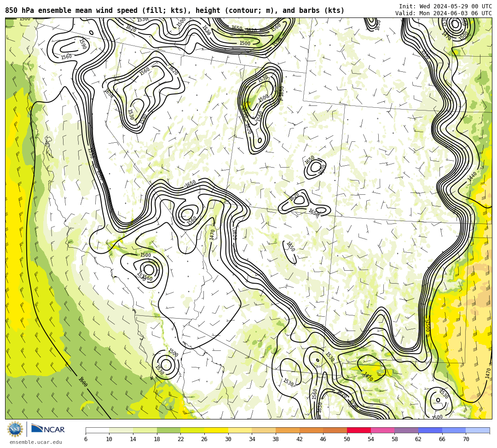Click the colorbar tick label '26'
This screenshot has width=497, height=448.
204,439
